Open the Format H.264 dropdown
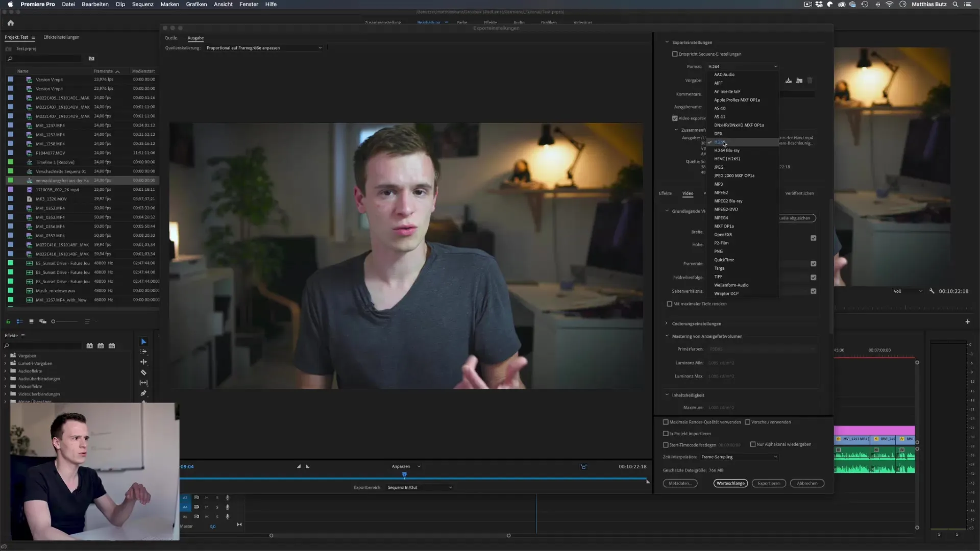980x551 pixels. click(x=743, y=67)
